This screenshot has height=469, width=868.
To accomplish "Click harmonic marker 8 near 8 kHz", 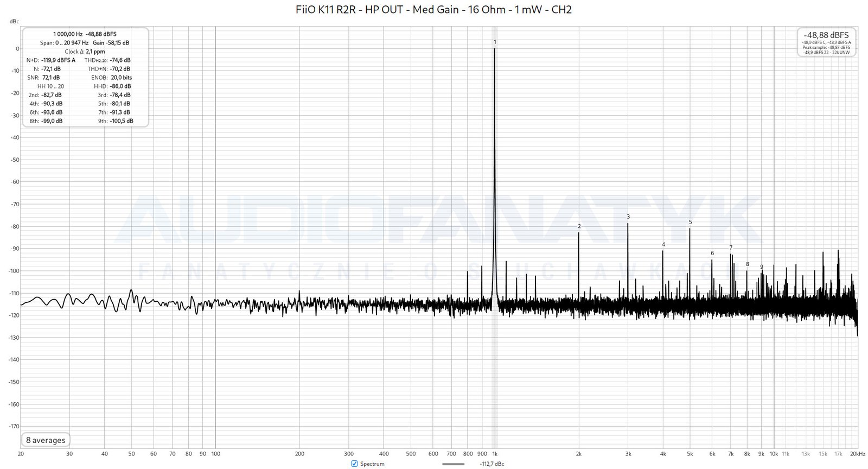I will pyautogui.click(x=747, y=264).
